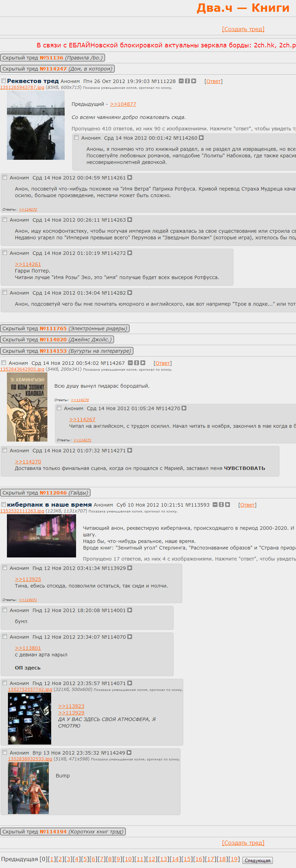This screenshot has height=868, width=296.
Task: Select checkbox of post №114249
Action: [x=5, y=752]
